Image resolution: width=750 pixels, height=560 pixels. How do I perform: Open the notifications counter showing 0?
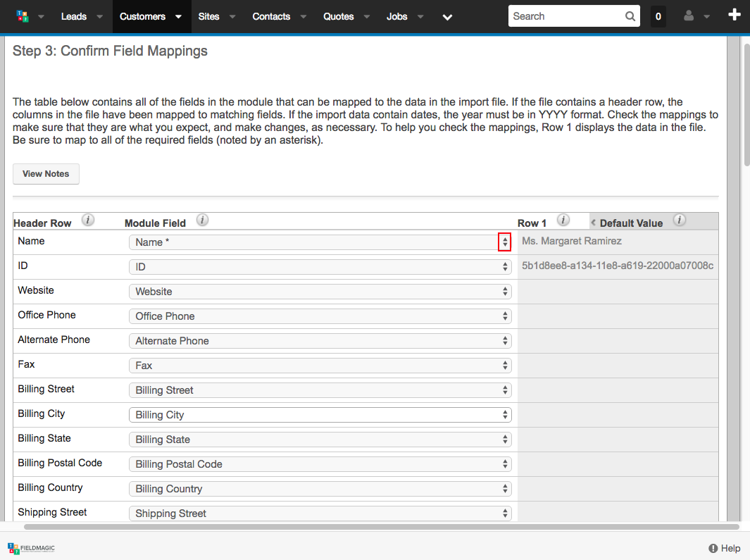(x=658, y=16)
